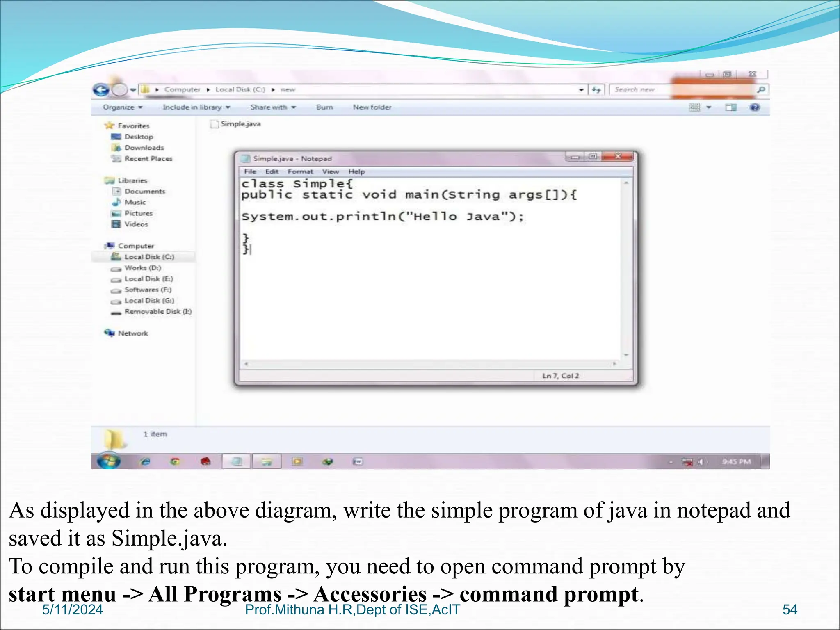
Task: Click the class Simple line in Notepad
Action: [297, 183]
